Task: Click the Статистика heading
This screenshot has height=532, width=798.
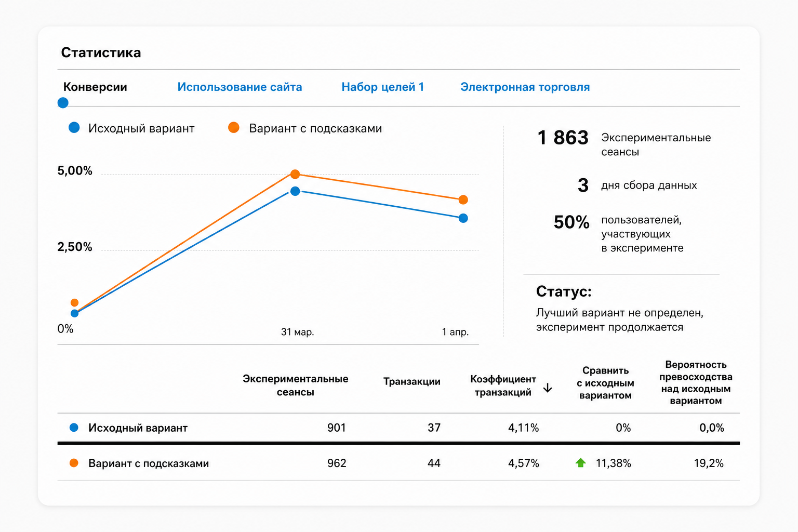Action: click(101, 52)
